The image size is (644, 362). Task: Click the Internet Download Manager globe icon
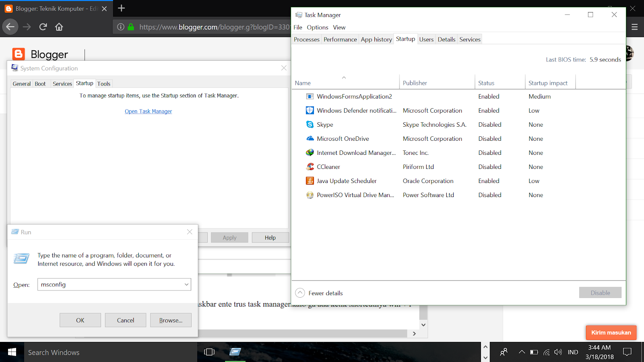tap(310, 152)
